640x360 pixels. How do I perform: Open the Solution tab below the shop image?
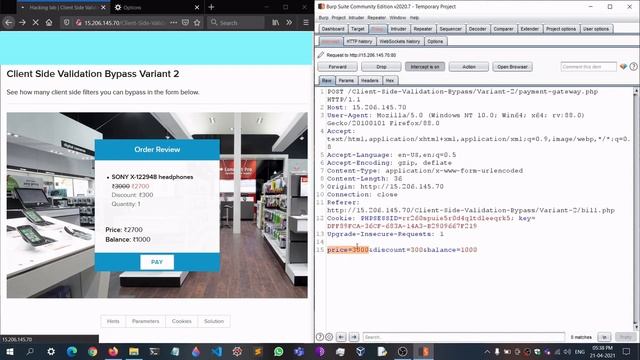[x=214, y=321]
